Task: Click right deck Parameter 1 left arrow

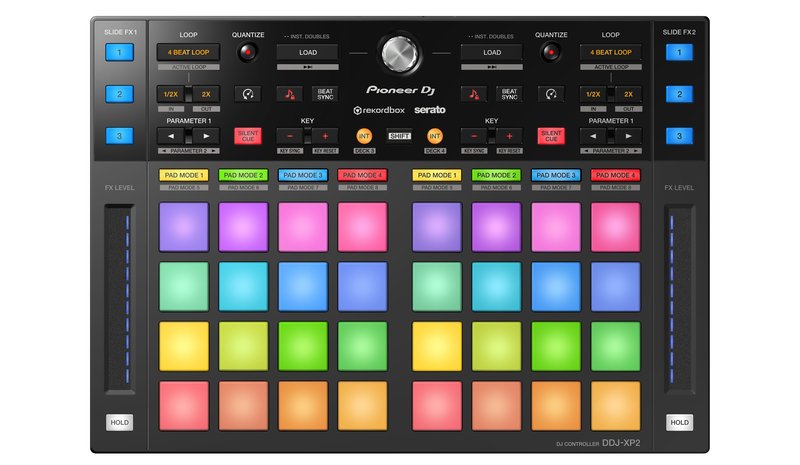Action: click(x=593, y=136)
